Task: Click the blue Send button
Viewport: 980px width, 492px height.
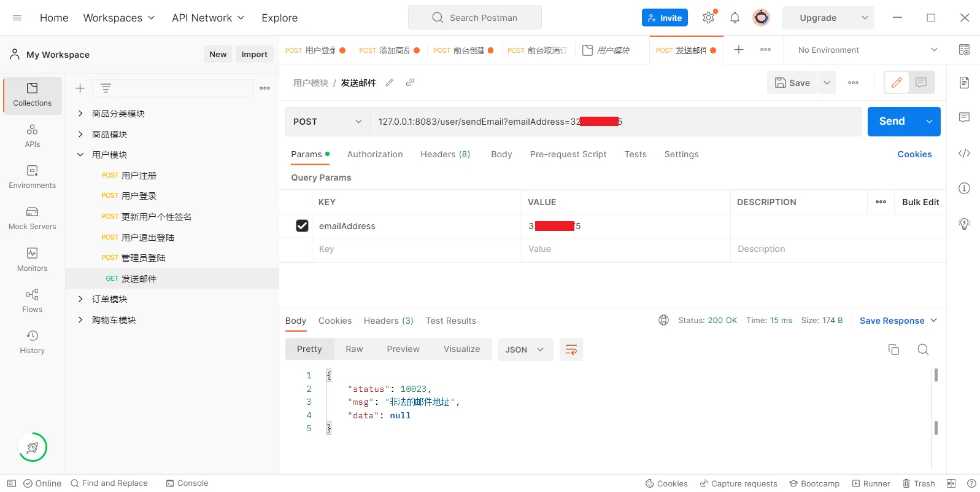Action: (x=892, y=122)
